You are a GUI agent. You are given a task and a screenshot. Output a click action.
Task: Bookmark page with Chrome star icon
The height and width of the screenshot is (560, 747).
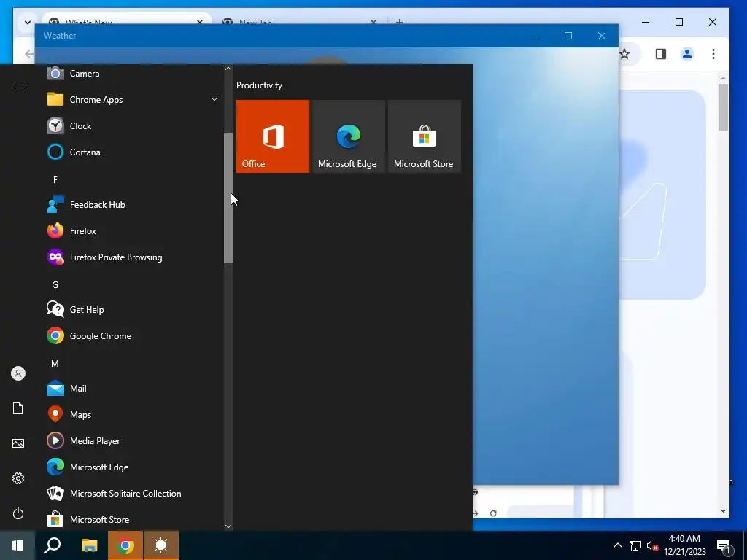tap(624, 54)
